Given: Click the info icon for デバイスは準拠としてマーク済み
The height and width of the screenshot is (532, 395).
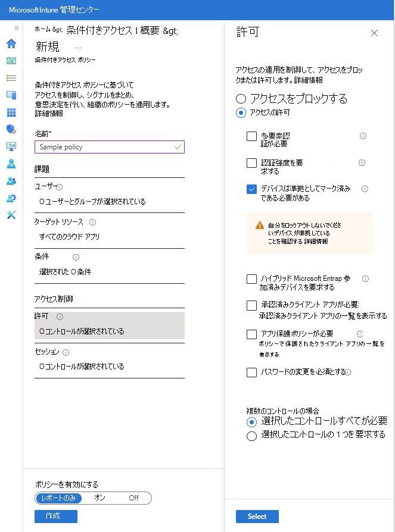Looking at the screenshot, I should point(365,189).
